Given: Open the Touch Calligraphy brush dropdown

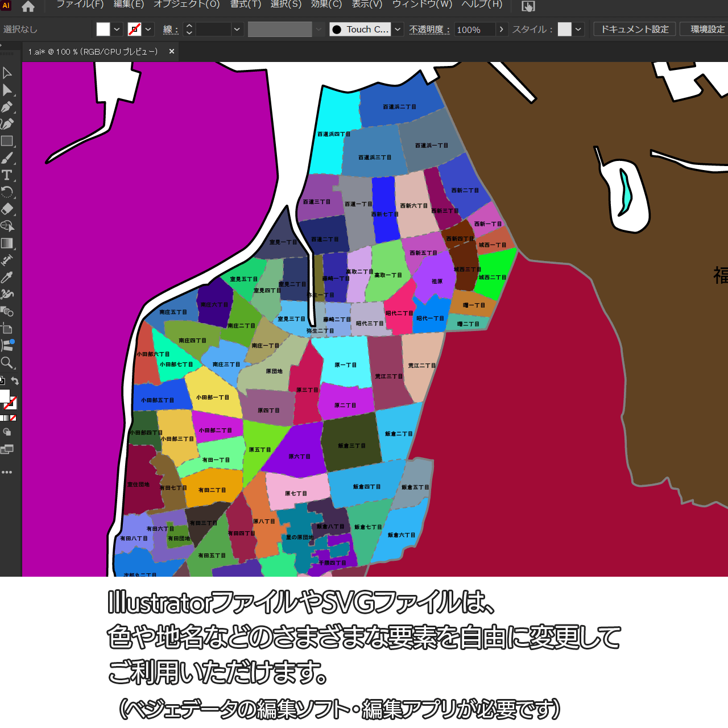Looking at the screenshot, I should pyautogui.click(x=398, y=30).
